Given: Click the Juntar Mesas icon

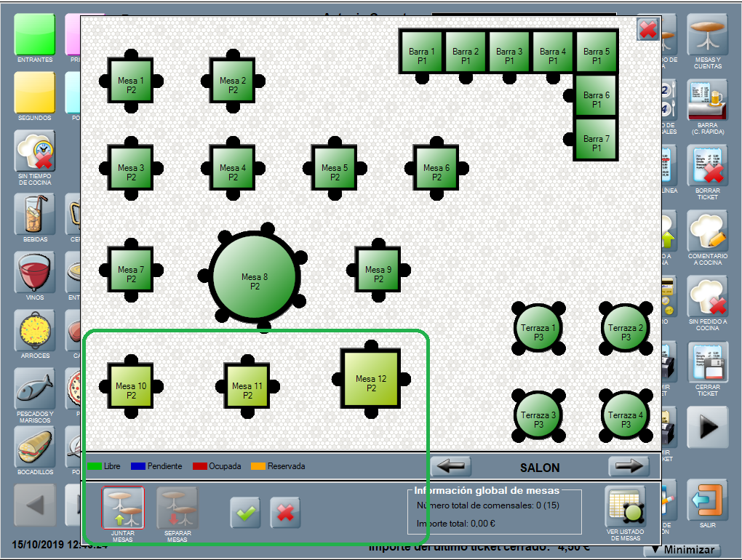Looking at the screenshot, I should pos(123,507).
